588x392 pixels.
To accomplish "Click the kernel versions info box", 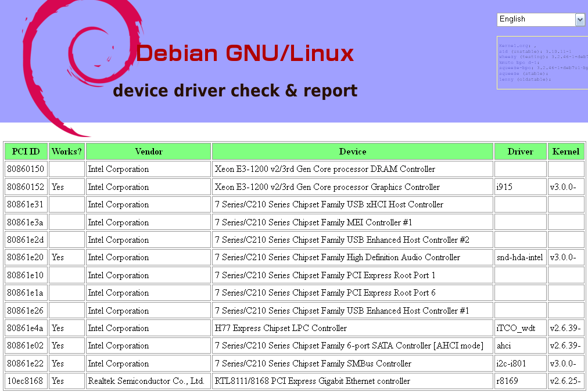I will pos(542,63).
